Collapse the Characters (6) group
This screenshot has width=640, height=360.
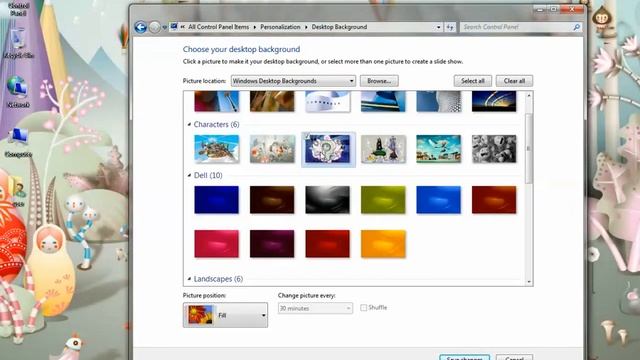189,124
